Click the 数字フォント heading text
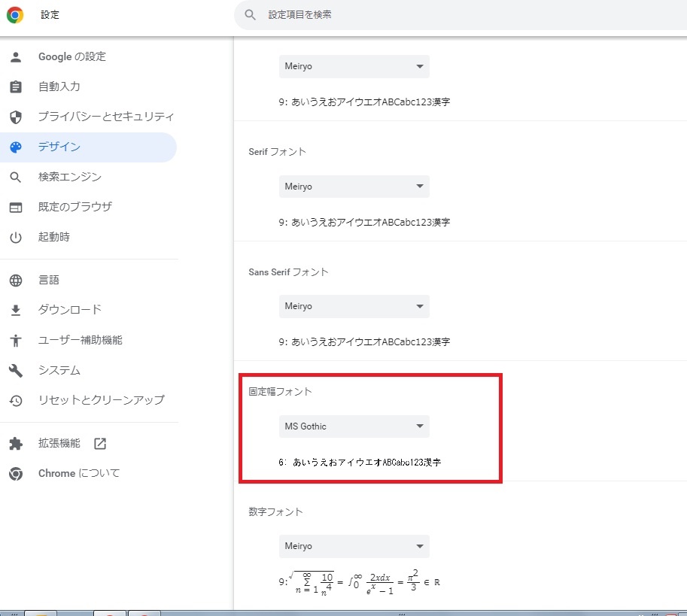The image size is (687, 616). pyautogui.click(x=275, y=511)
